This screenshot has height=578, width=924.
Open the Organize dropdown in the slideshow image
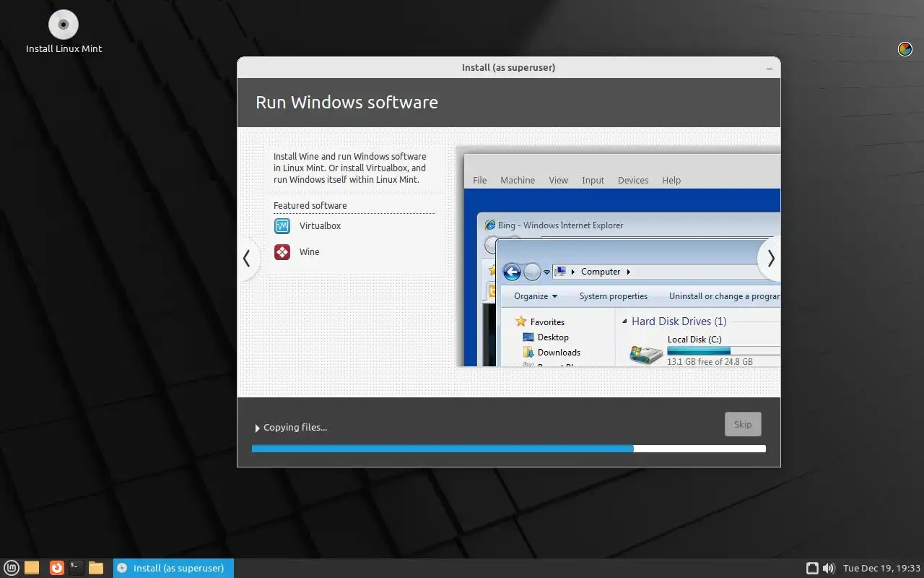pos(536,296)
